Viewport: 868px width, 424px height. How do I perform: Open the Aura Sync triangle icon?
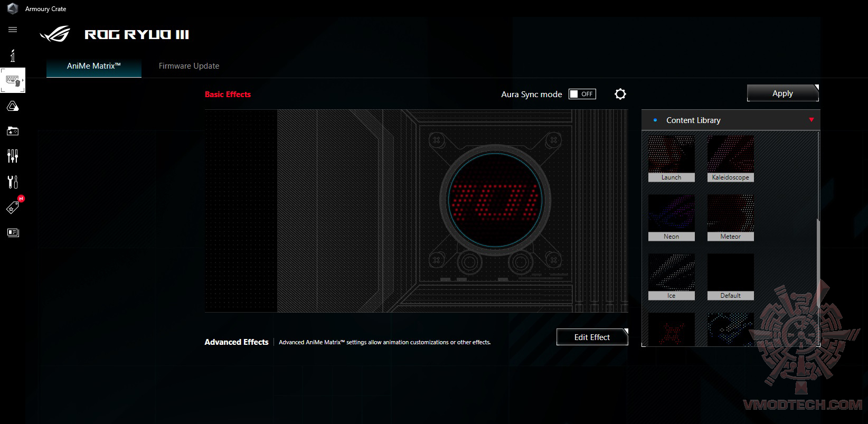coord(13,107)
